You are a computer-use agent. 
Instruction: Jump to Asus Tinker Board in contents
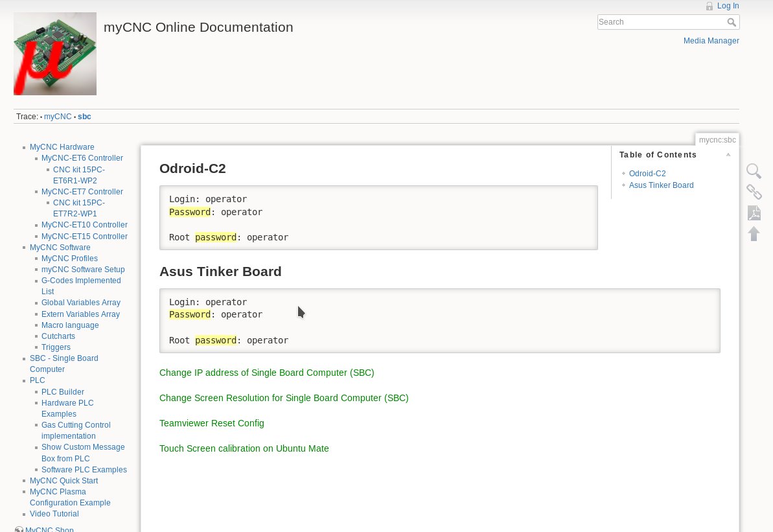tap(661, 185)
